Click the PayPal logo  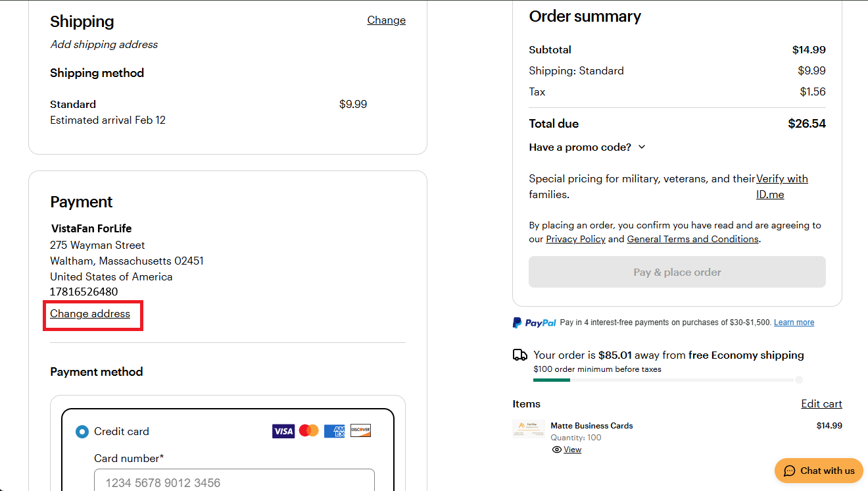pyautogui.click(x=535, y=323)
